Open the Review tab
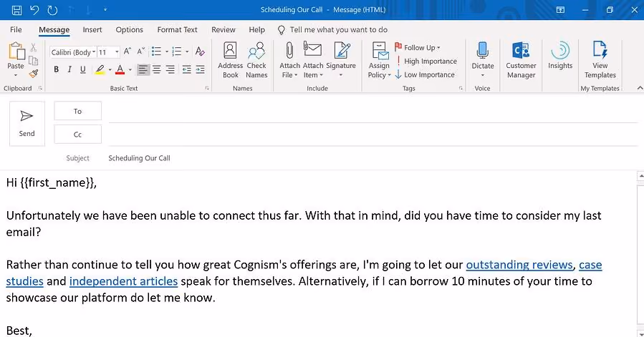644x337 pixels. tap(224, 29)
